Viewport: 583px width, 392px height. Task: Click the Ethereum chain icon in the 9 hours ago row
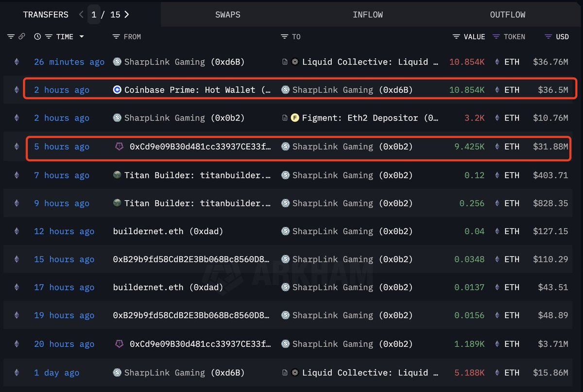(x=17, y=203)
